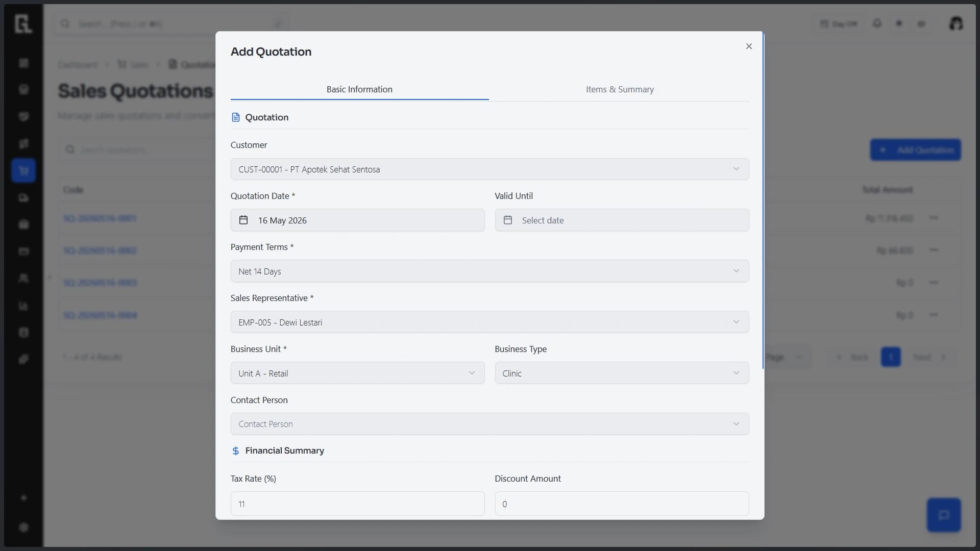Click the Day Off button

[x=839, y=24]
